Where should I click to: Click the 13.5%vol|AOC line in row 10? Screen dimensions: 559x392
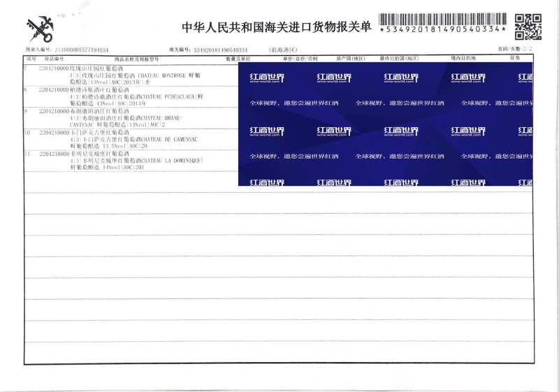click(x=109, y=146)
